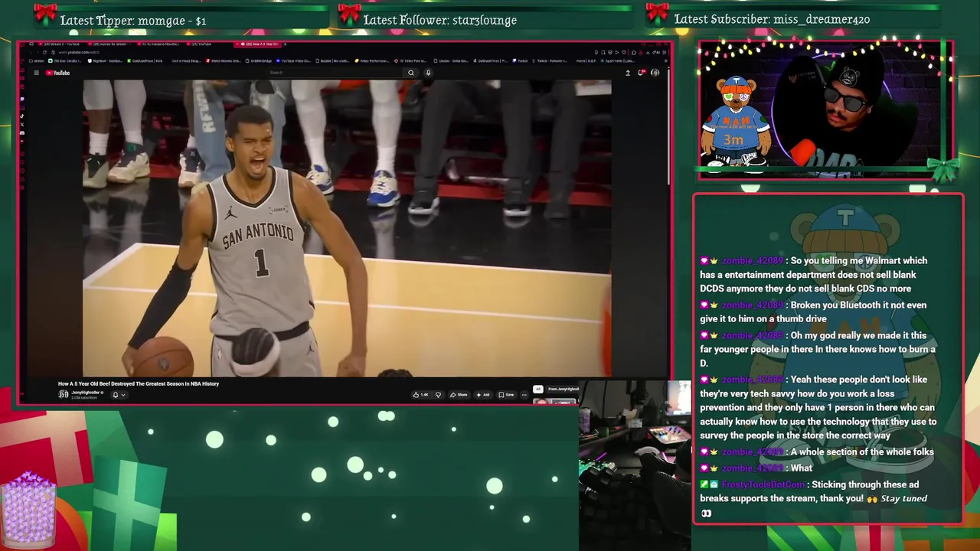
Task: Click Latest Follower: star3lounge text
Action: (440, 21)
